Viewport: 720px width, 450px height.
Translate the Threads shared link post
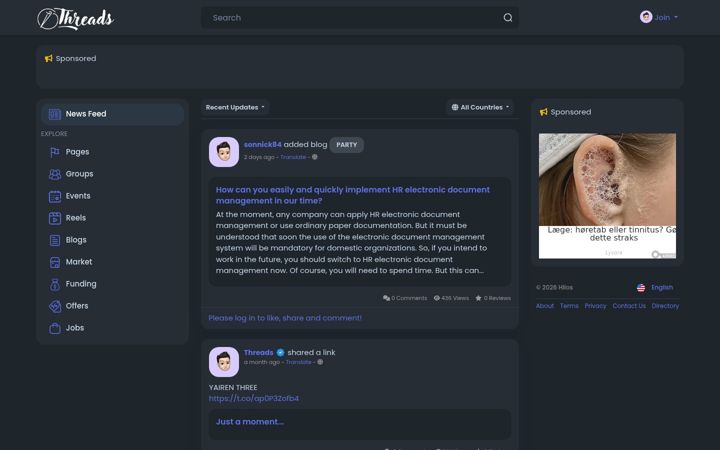298,362
